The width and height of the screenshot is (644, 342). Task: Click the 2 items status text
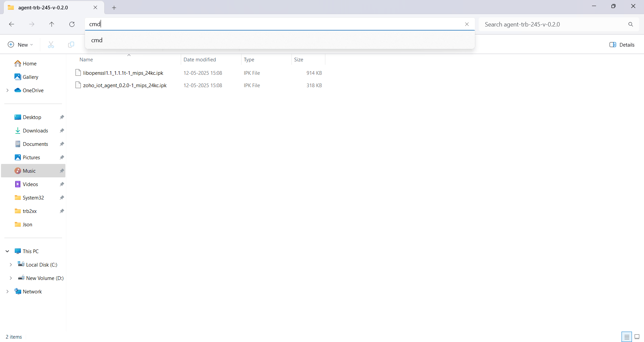pyautogui.click(x=14, y=337)
